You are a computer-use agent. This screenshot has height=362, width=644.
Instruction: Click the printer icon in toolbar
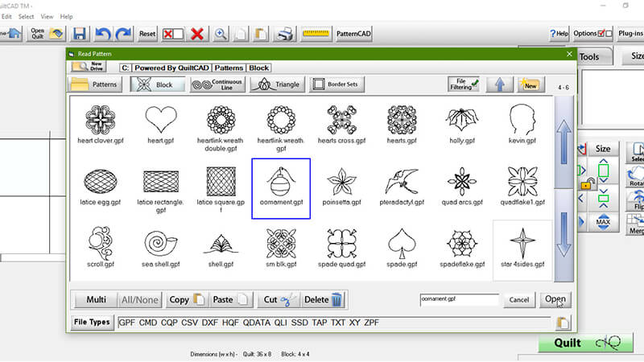click(x=285, y=34)
